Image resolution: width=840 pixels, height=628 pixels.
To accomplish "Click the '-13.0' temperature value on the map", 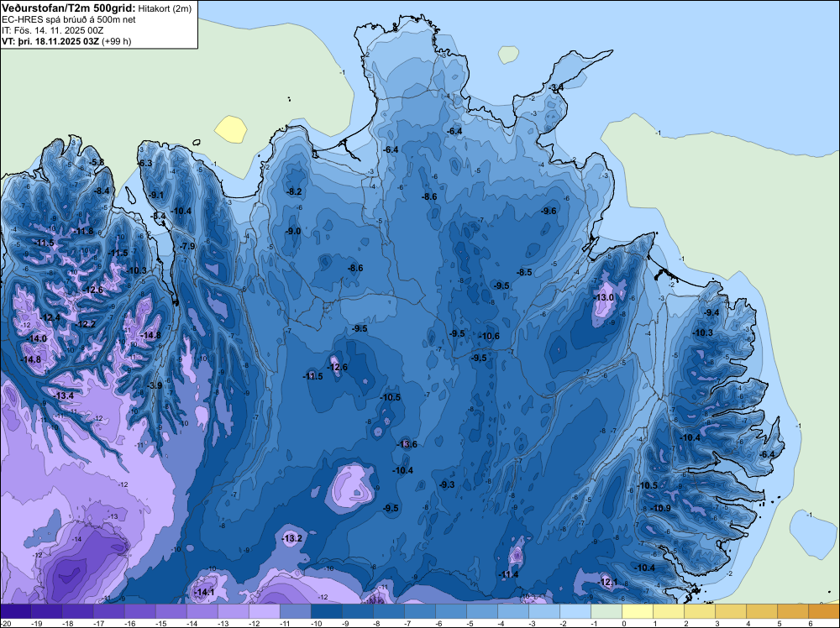I will tap(604, 298).
